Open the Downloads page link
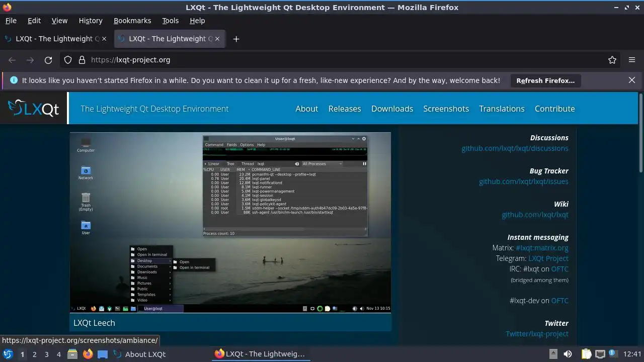 pos(392,109)
